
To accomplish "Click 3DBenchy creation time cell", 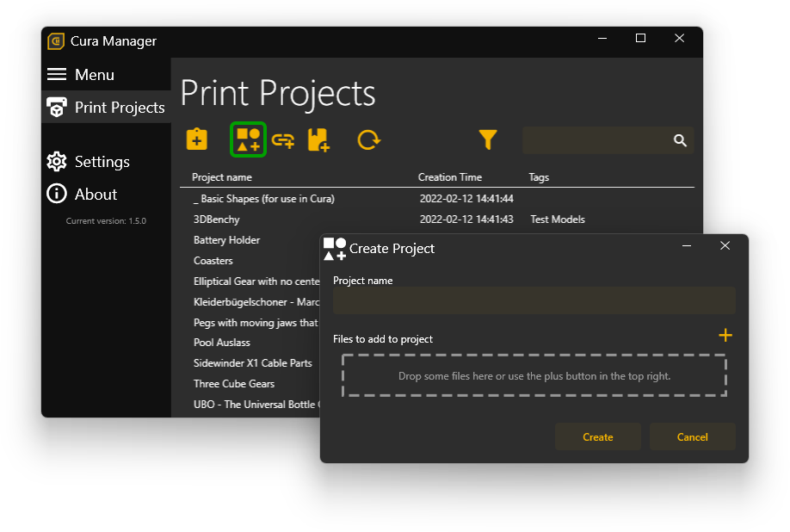I will click(x=466, y=220).
